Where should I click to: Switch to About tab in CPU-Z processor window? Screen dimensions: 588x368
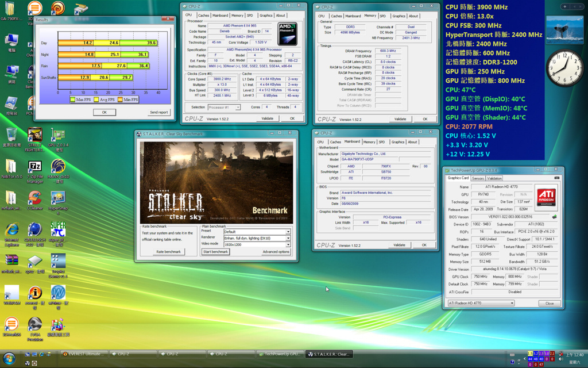(280, 16)
